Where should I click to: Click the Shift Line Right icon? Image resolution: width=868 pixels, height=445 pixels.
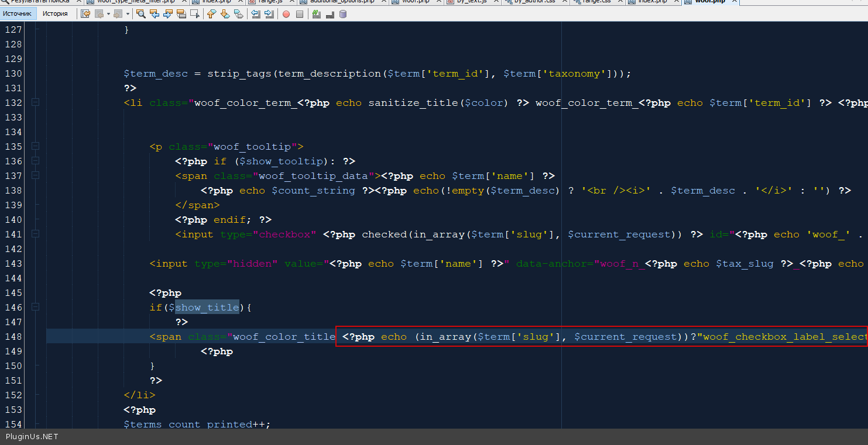(x=269, y=14)
